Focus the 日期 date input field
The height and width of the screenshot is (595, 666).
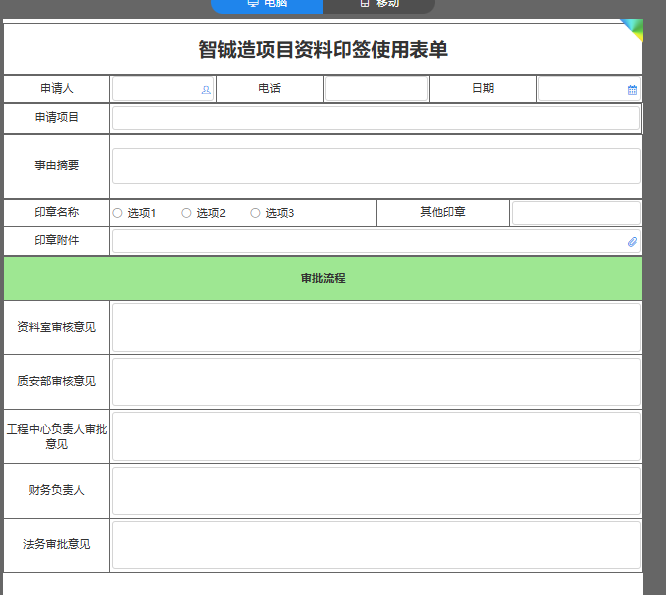(589, 89)
